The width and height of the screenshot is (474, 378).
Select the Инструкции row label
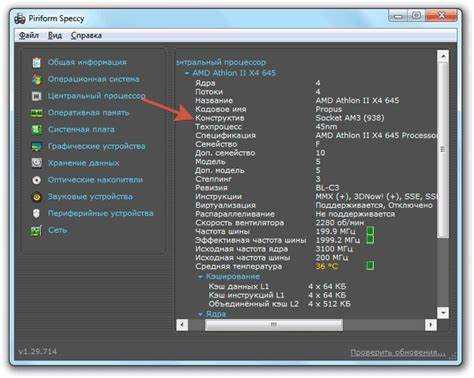(x=218, y=197)
